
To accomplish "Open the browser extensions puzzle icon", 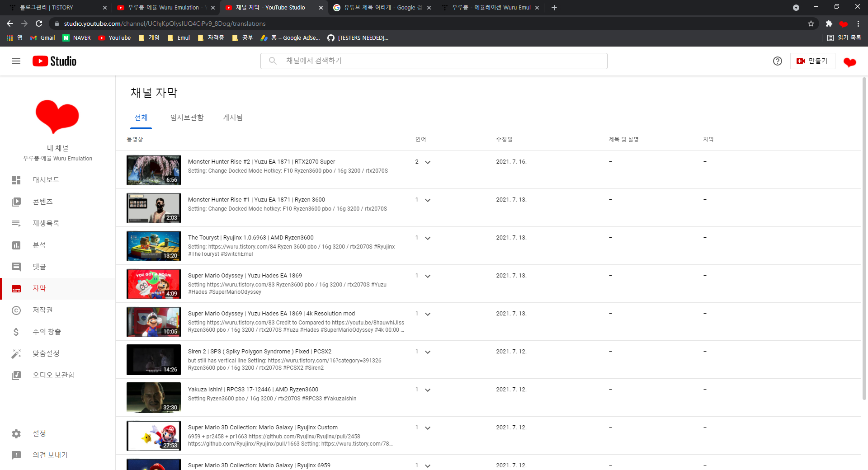I will click(x=829, y=23).
